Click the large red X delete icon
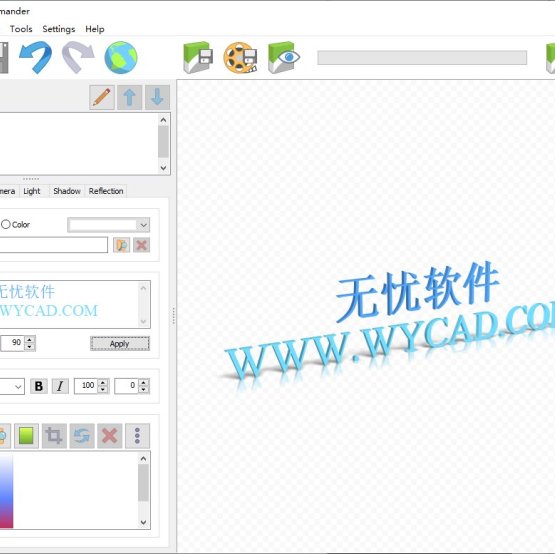Image resolution: width=555 pixels, height=554 pixels. (110, 436)
